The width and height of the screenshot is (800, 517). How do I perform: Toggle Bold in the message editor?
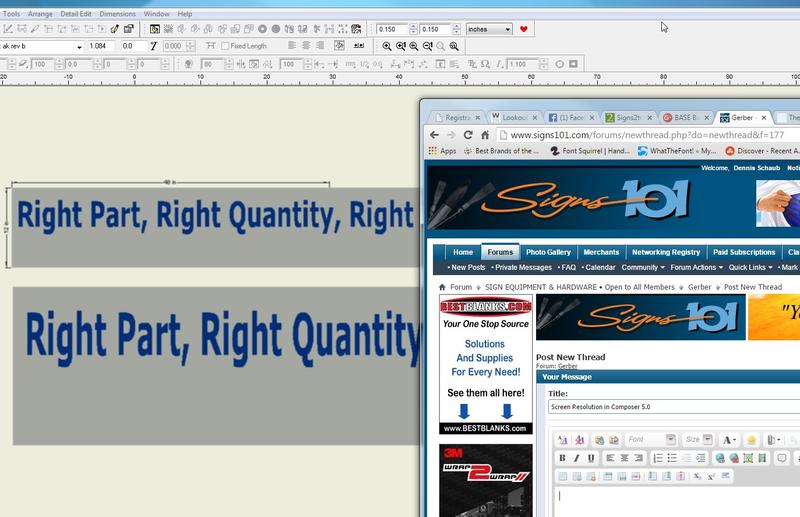click(562, 458)
